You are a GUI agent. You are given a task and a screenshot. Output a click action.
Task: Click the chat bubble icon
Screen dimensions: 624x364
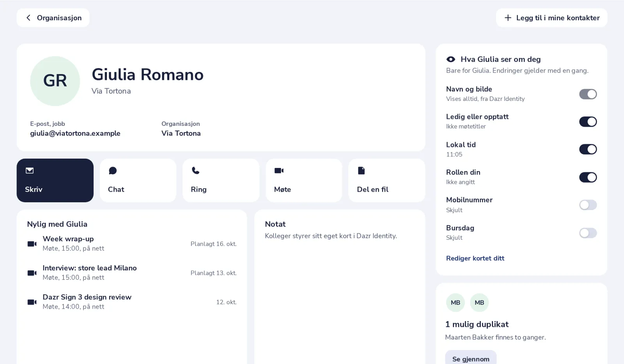click(113, 171)
